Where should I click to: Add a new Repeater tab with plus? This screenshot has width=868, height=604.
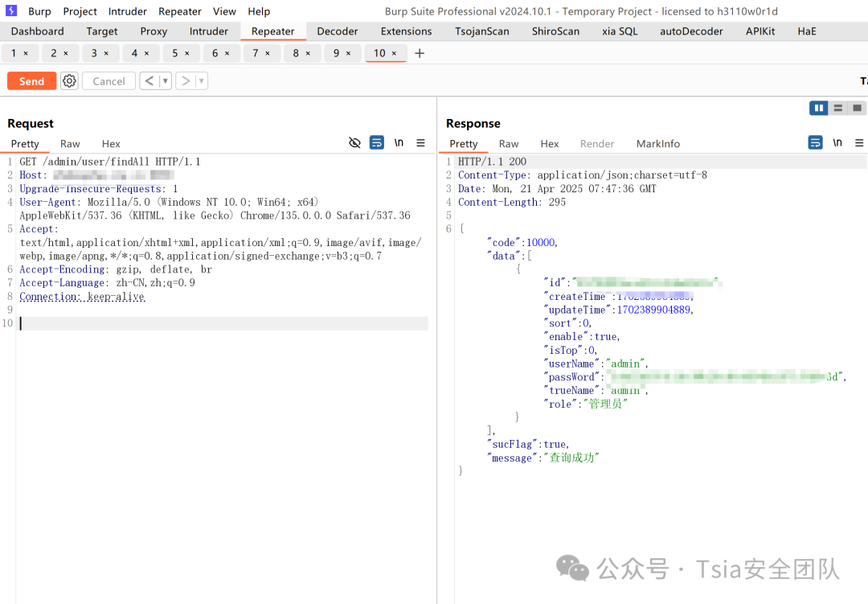(x=420, y=53)
